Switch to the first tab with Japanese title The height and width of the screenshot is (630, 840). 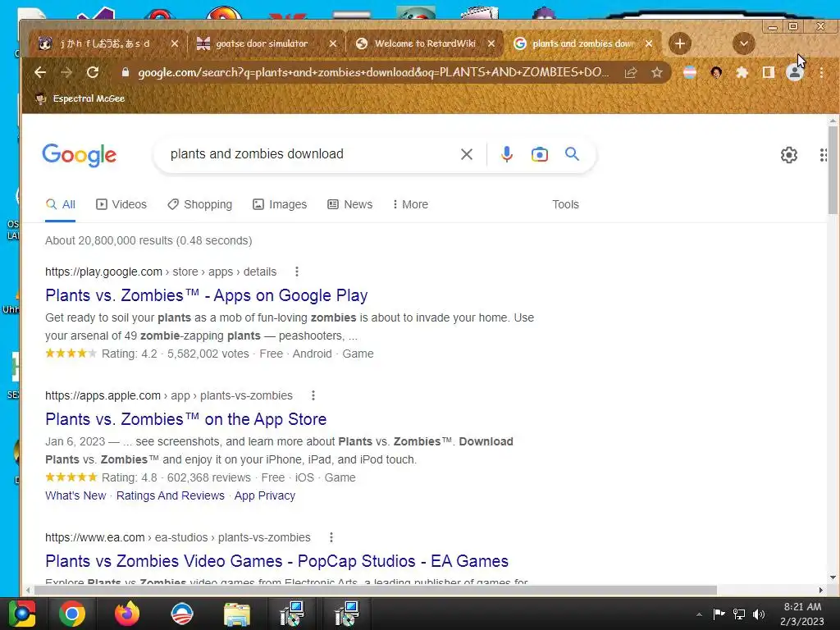pos(105,43)
